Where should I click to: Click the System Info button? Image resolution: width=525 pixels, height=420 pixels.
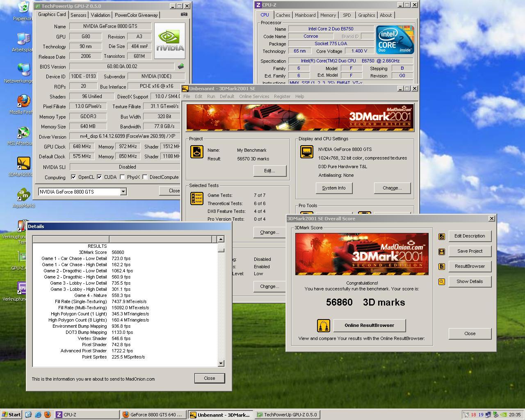point(334,188)
